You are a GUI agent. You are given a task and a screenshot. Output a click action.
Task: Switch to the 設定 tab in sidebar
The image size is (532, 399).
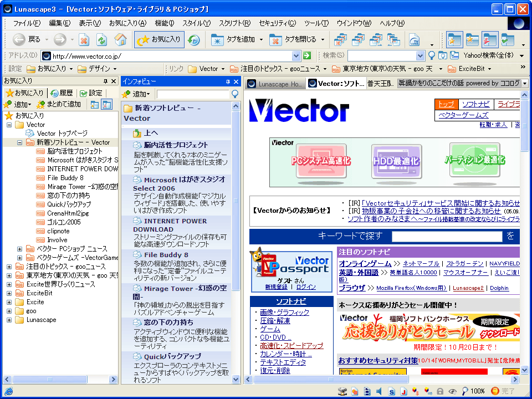coord(91,93)
